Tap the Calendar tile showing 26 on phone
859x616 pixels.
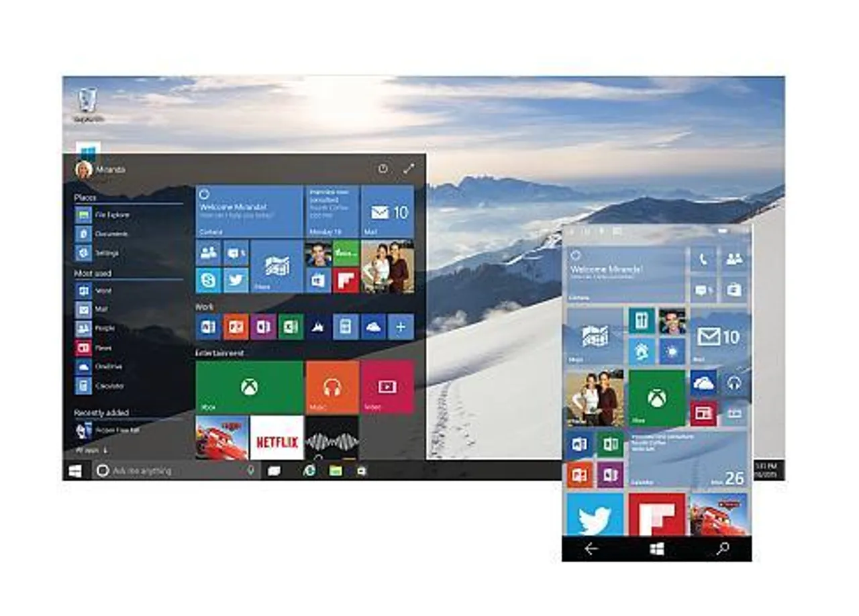[688, 460]
